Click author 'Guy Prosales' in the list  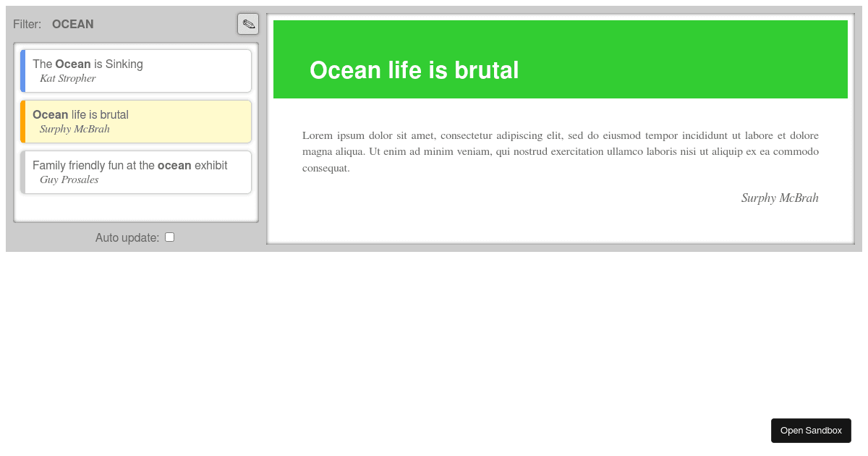(69, 180)
